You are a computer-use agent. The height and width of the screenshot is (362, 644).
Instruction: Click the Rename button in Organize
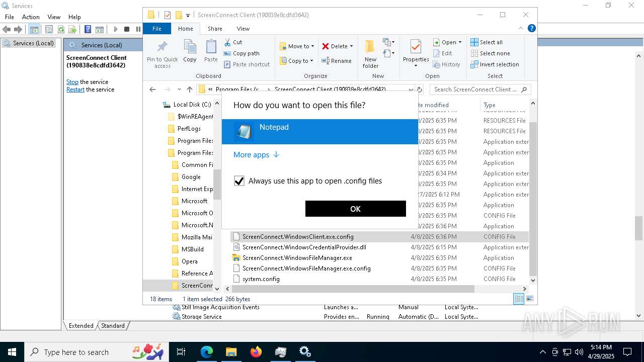point(337,61)
